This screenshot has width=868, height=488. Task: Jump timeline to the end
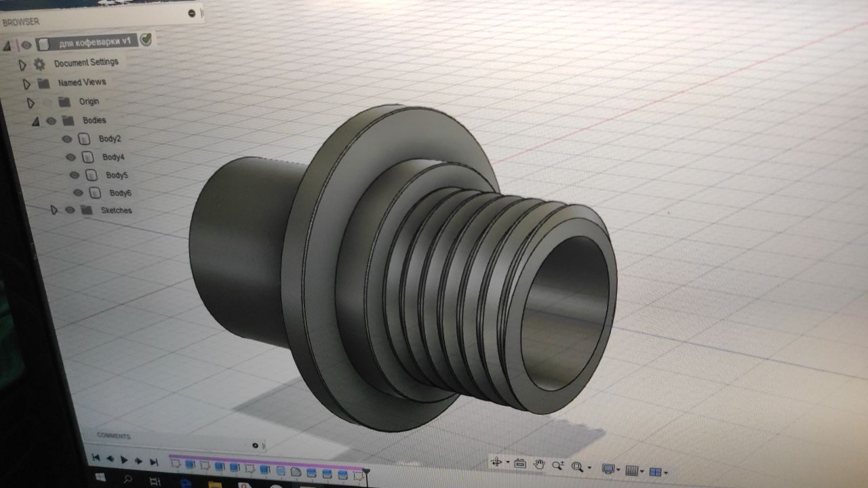[x=154, y=462]
